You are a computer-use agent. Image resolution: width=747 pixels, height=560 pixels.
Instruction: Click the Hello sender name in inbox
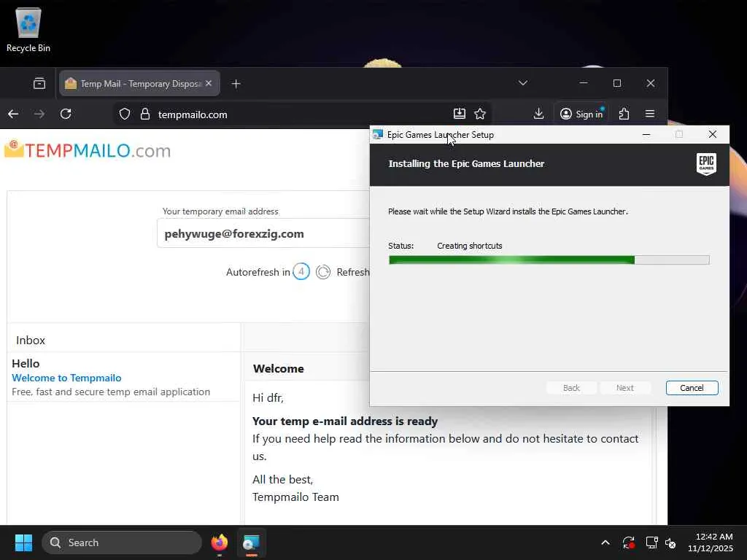click(x=26, y=363)
